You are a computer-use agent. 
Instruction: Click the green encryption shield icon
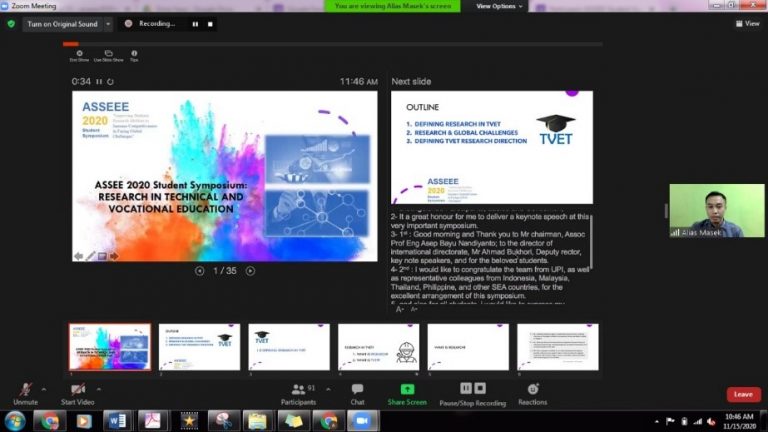point(11,24)
